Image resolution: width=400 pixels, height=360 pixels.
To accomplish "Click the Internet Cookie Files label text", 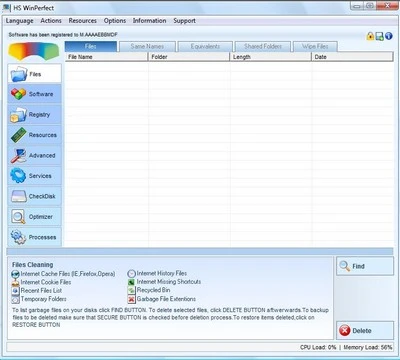I will (x=46, y=282).
